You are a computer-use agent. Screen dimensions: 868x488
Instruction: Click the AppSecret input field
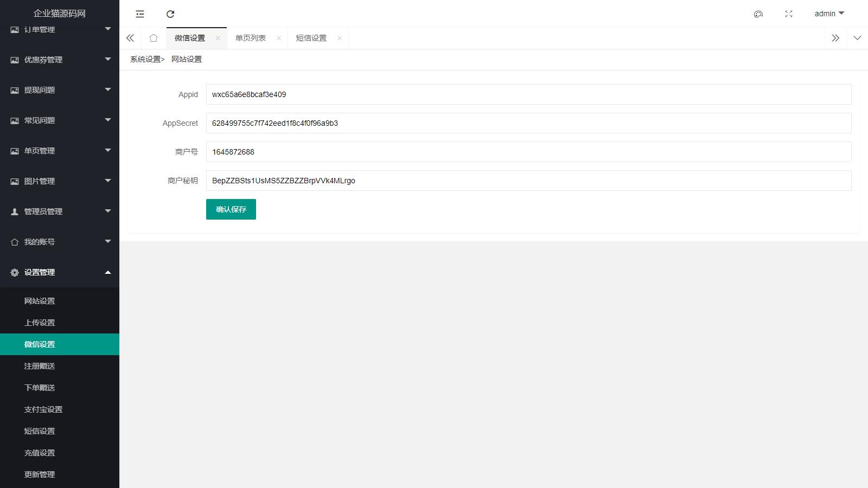528,123
